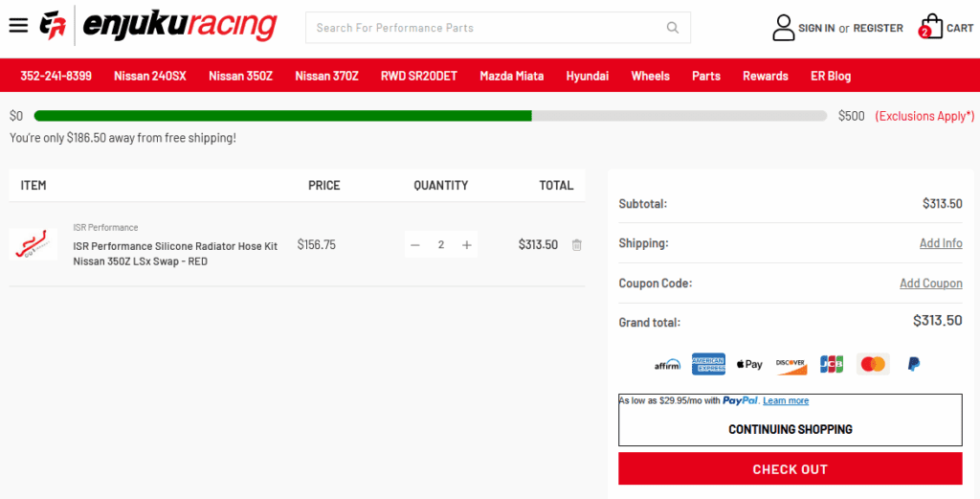This screenshot has width=980, height=499.
Task: Click the ISR Performance brand label
Action: 105,228
